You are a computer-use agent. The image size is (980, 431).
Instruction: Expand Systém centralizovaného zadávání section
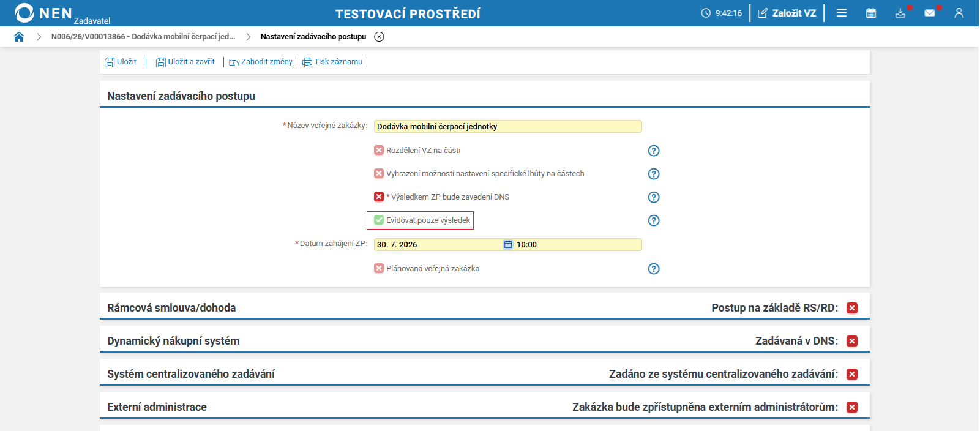coord(191,374)
